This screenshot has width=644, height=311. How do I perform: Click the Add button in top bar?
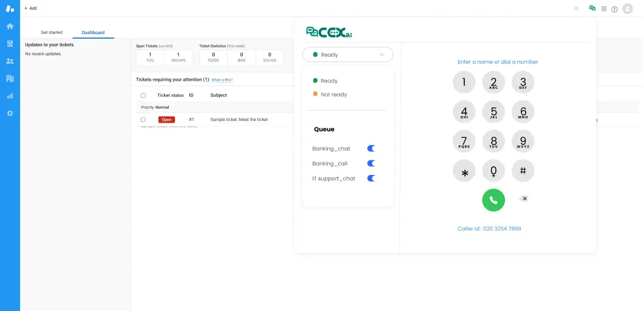(x=30, y=9)
